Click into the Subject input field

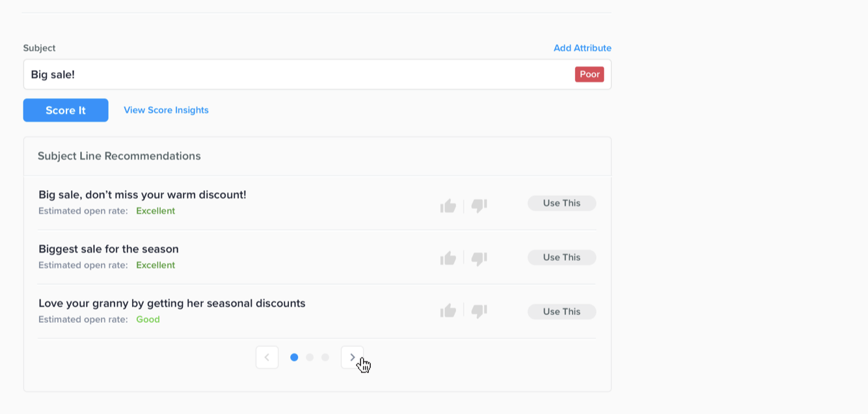point(293,74)
